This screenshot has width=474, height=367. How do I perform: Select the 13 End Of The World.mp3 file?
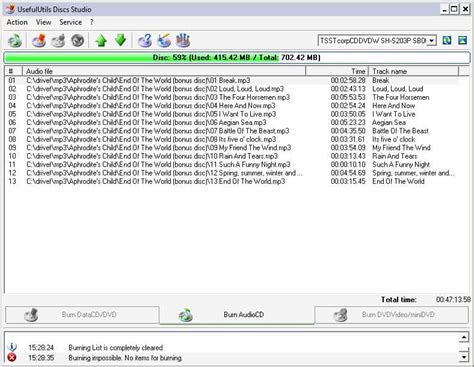156,181
